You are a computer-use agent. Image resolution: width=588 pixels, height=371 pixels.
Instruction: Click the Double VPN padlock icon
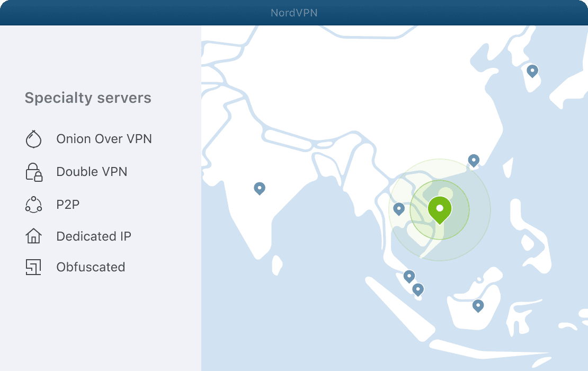click(x=33, y=172)
